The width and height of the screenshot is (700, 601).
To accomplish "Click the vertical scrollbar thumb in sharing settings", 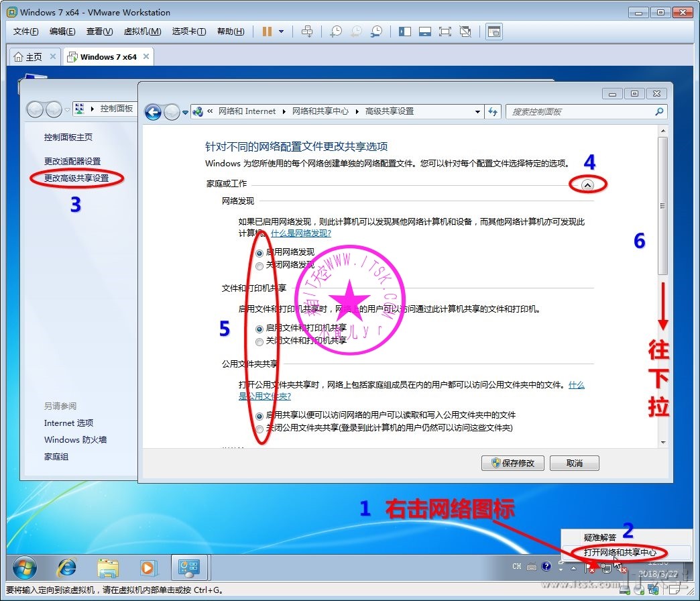I will click(662, 205).
